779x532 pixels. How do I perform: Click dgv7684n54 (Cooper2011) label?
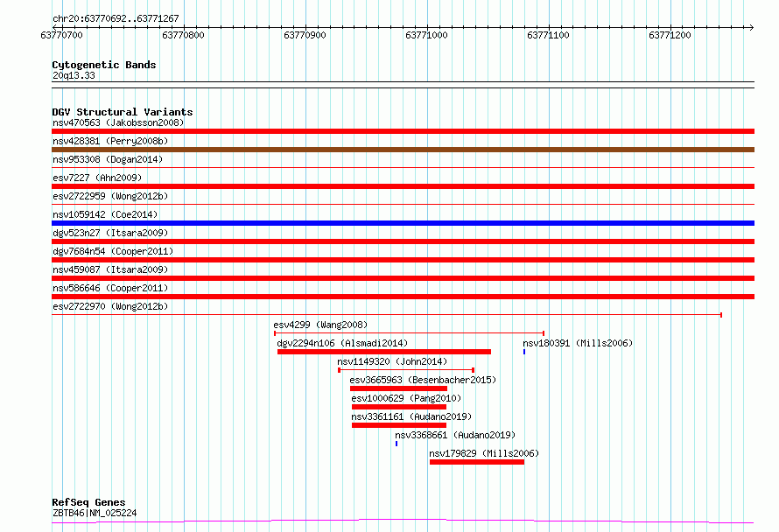tap(113, 251)
